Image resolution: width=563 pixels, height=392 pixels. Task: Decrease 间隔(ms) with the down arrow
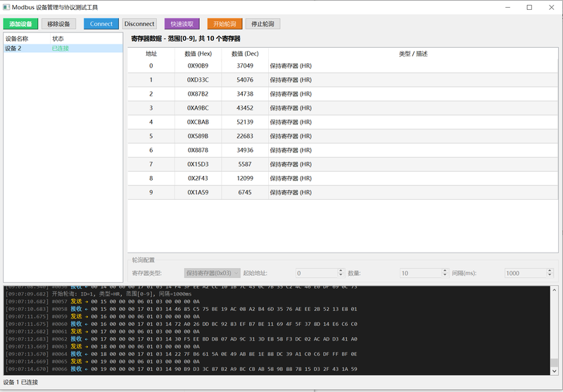click(x=550, y=276)
